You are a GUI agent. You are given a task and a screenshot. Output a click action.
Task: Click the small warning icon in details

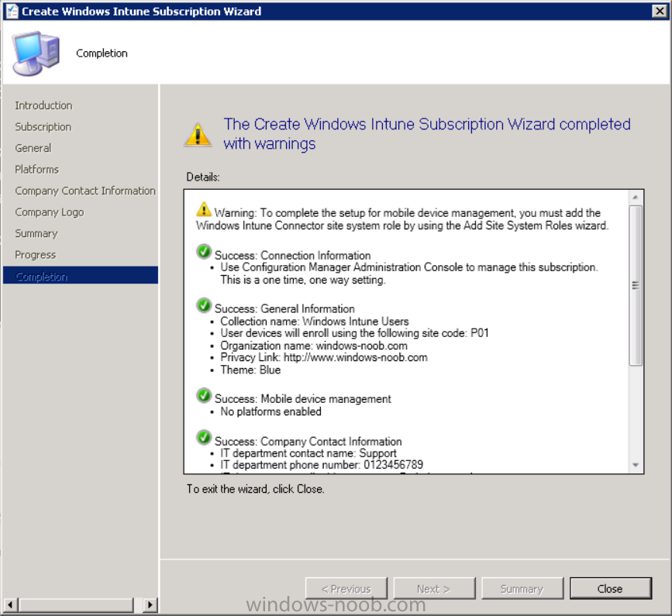coord(204,209)
